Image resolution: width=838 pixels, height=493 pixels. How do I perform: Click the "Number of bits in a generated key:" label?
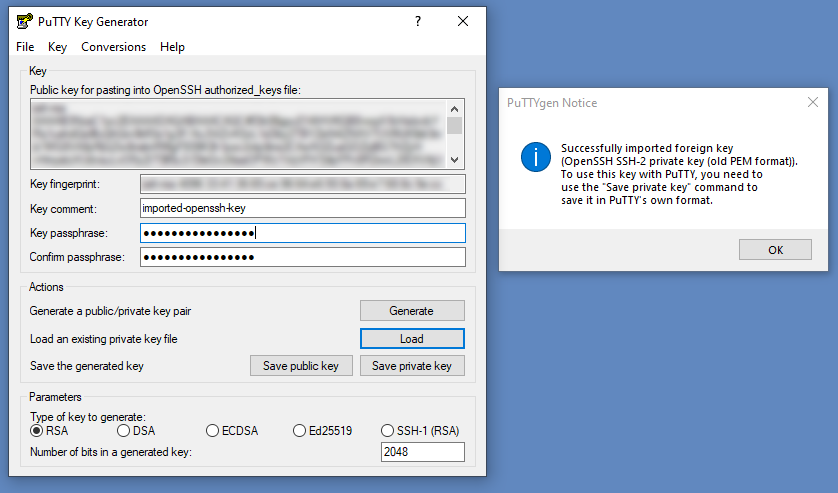(111, 452)
